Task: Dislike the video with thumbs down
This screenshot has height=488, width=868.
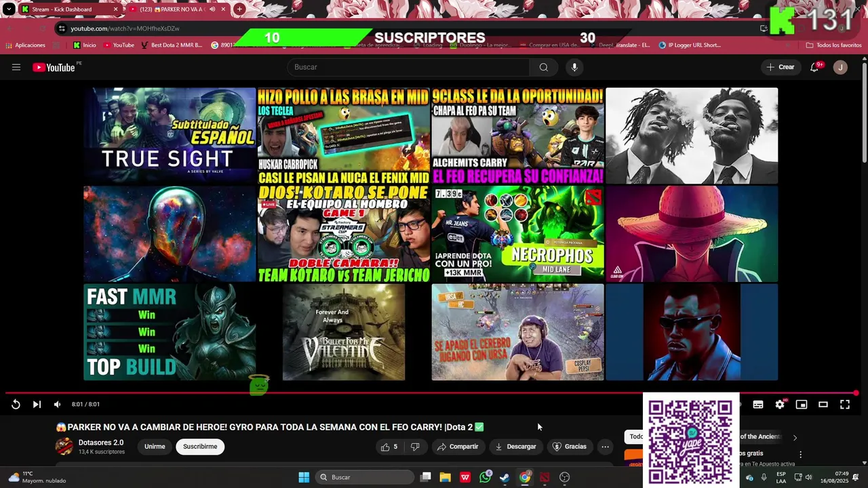Action: point(415,447)
